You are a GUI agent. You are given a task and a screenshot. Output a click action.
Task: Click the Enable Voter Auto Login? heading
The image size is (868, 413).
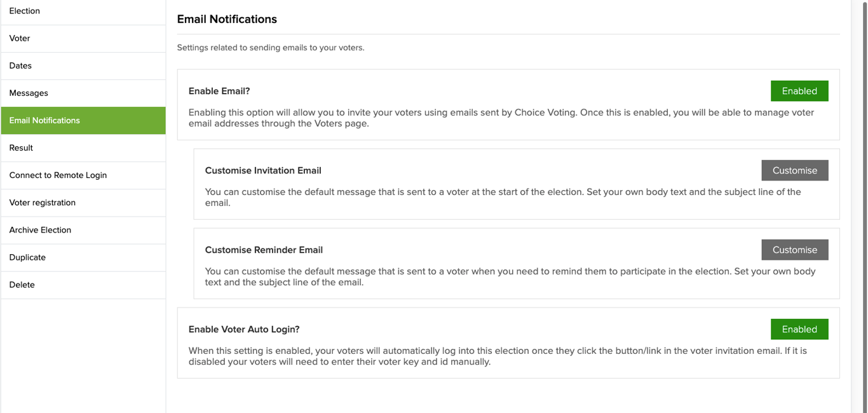[x=244, y=329]
